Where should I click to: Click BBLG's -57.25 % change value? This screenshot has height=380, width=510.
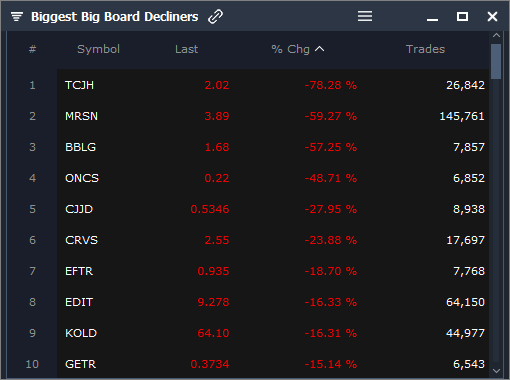[331, 147]
